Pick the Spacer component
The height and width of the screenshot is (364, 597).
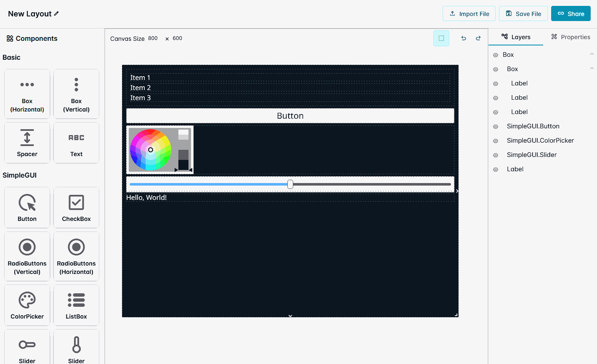click(27, 143)
